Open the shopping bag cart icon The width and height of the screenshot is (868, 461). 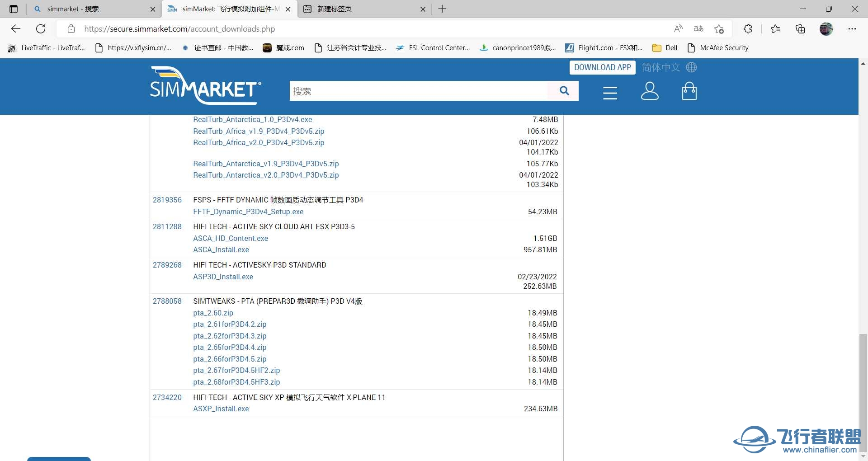689,91
